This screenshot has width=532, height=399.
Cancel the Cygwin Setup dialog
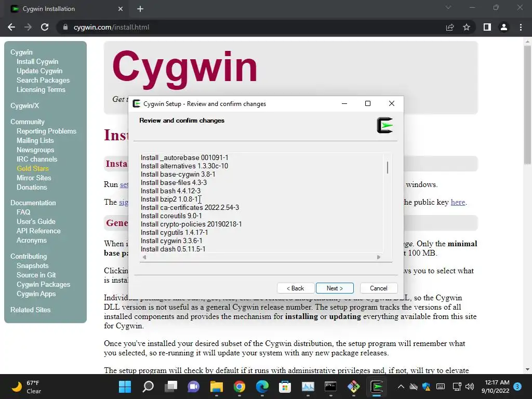[378, 288]
